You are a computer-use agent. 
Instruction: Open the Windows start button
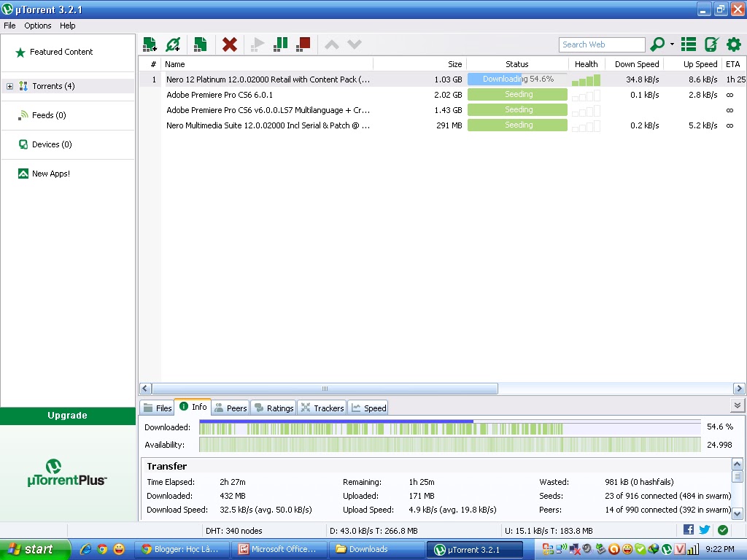[34, 550]
